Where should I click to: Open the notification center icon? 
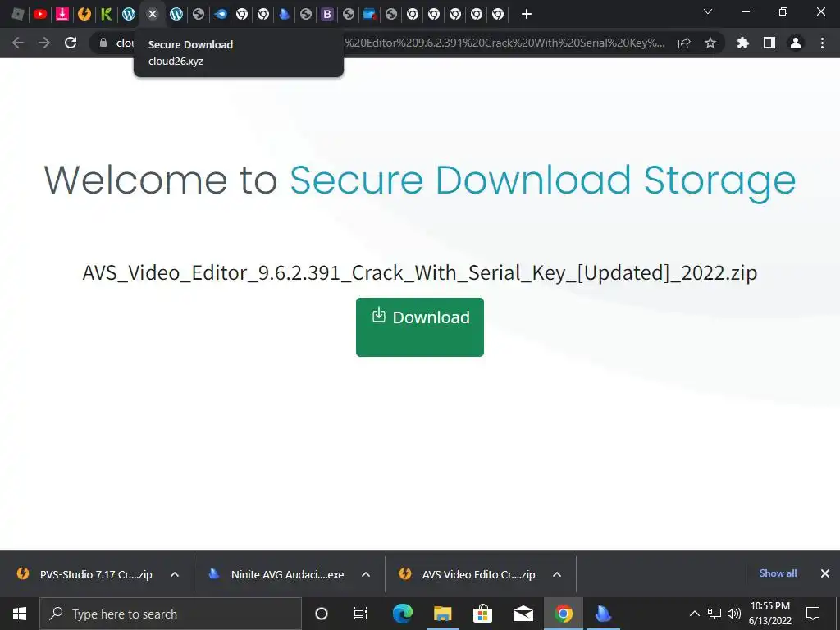(813, 614)
